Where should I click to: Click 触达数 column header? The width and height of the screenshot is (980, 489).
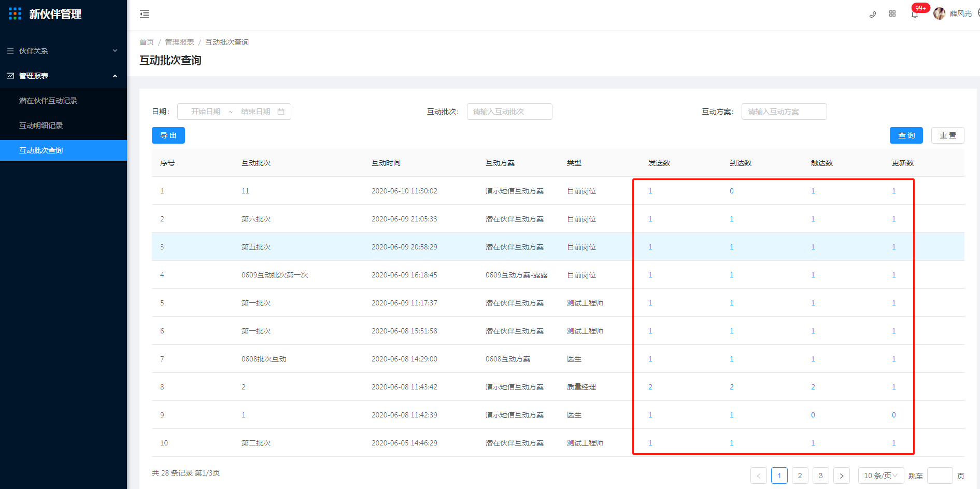point(822,163)
